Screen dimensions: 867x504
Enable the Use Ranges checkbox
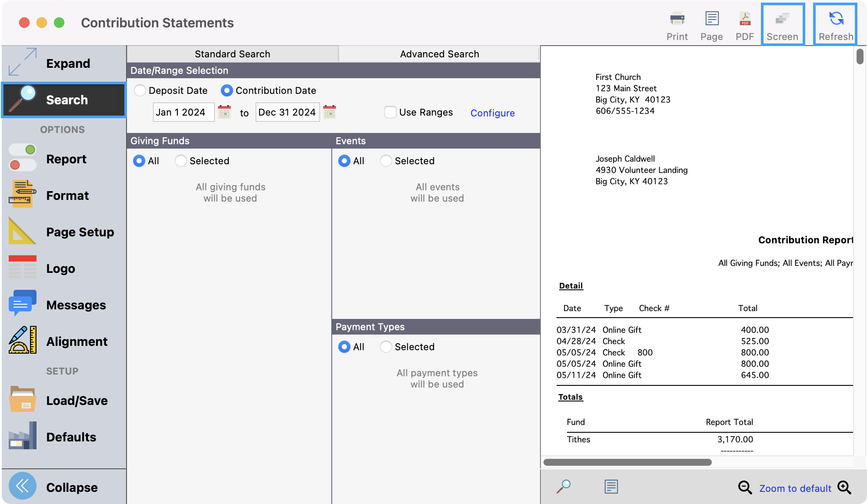point(390,112)
